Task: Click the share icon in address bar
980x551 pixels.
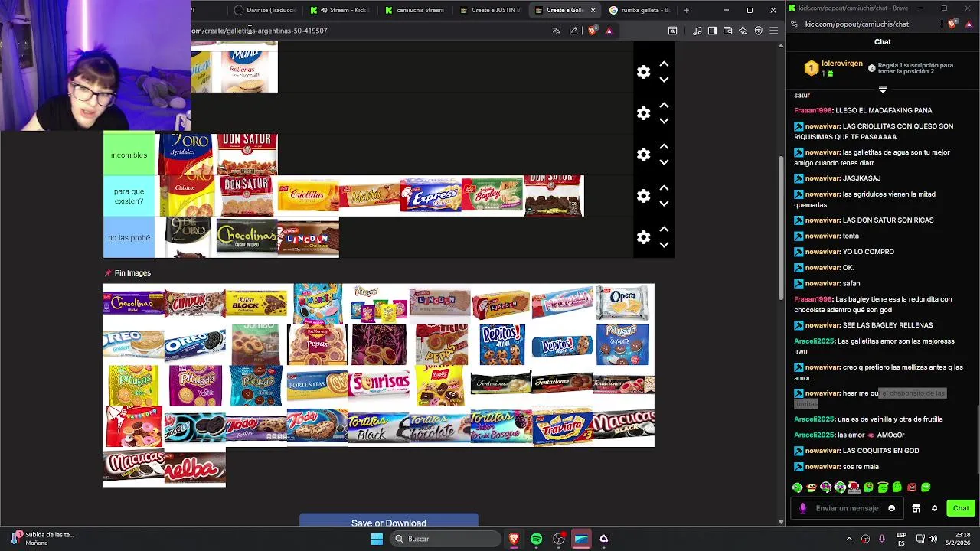Action: pos(573,31)
